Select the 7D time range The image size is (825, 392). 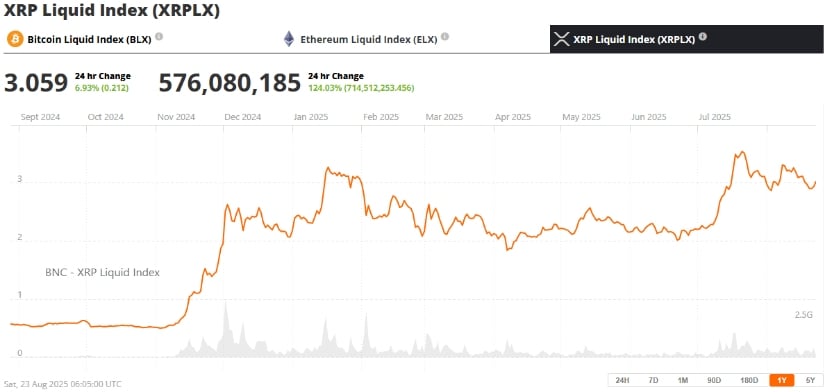[653, 380]
